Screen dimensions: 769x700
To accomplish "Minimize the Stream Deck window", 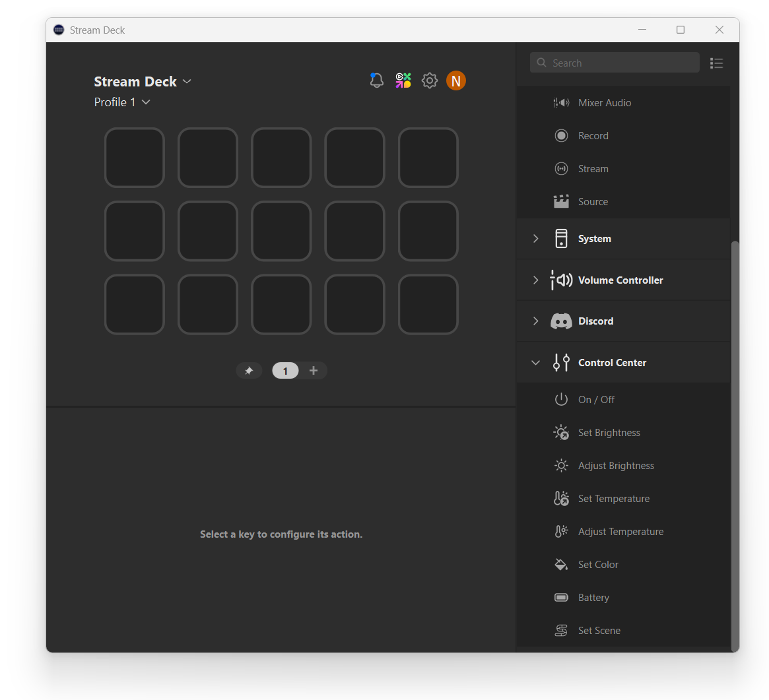I will click(642, 30).
